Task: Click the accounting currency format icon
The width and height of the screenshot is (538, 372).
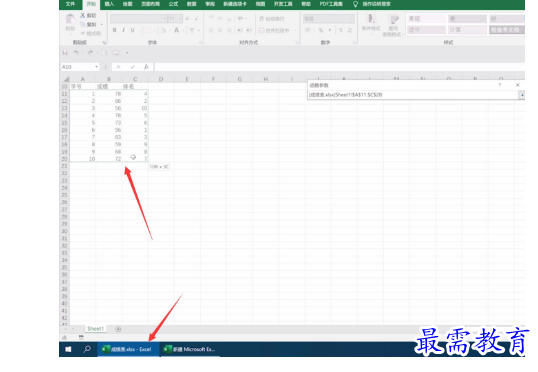Action: coord(308,30)
